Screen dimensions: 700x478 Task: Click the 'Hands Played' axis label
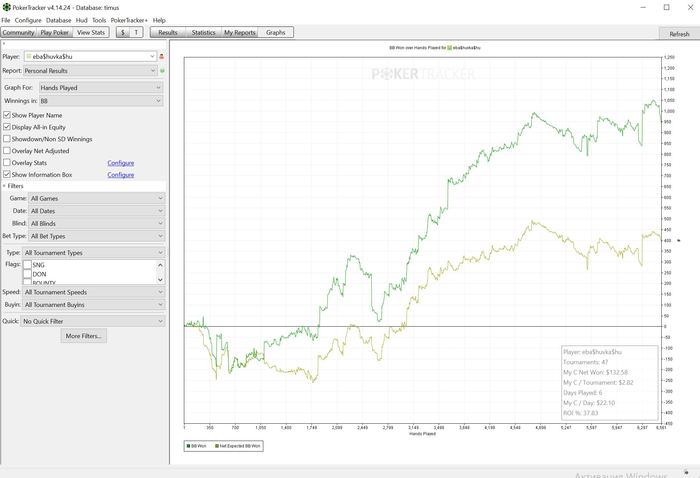(x=422, y=433)
